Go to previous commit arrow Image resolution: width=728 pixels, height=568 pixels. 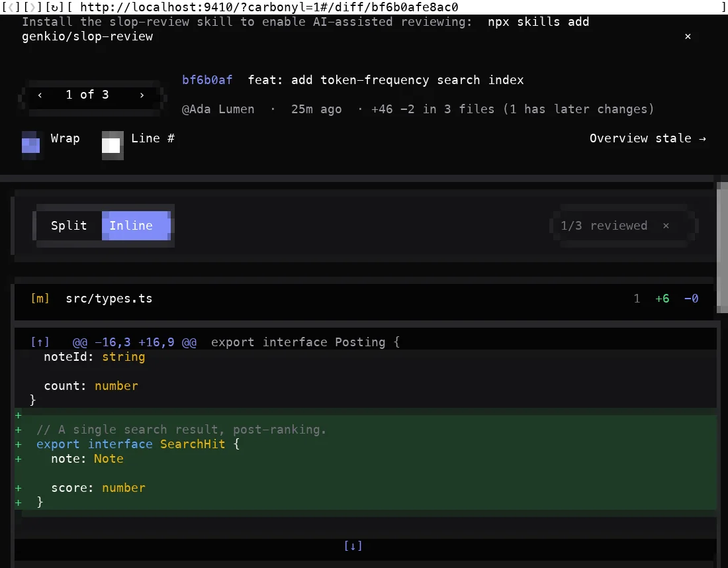(x=40, y=95)
